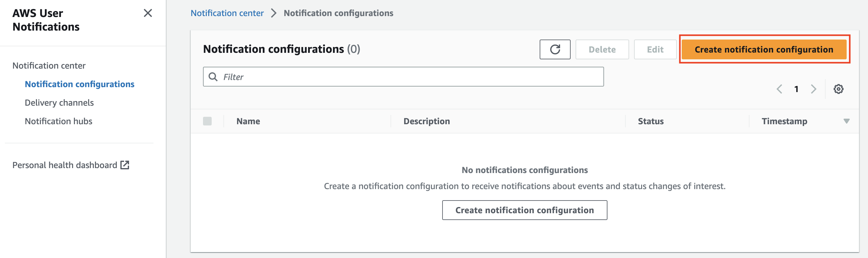Click Notification center breadcrumb link
This screenshot has width=868, height=258.
(227, 13)
